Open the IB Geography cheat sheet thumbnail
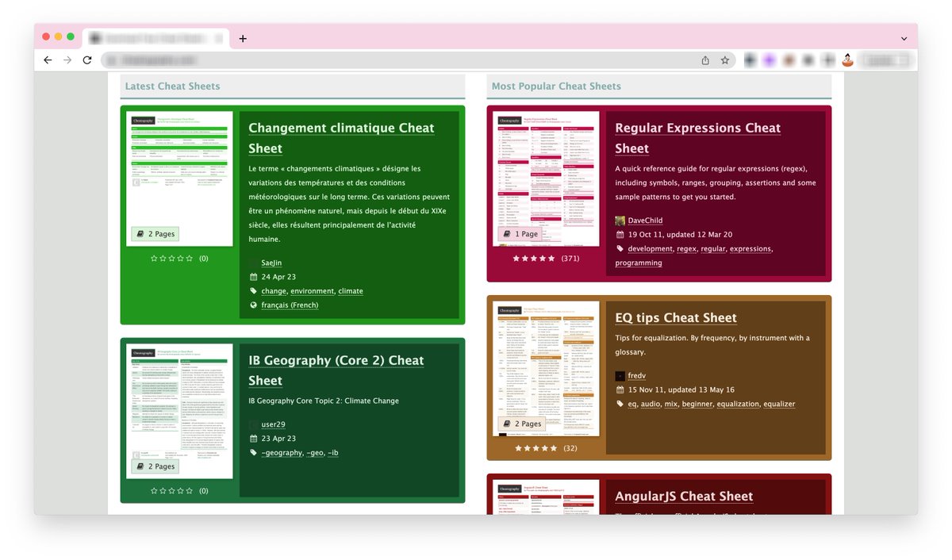 click(179, 411)
